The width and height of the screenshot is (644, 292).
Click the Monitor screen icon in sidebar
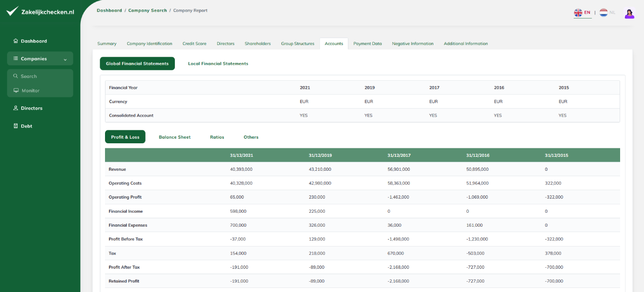16,91
